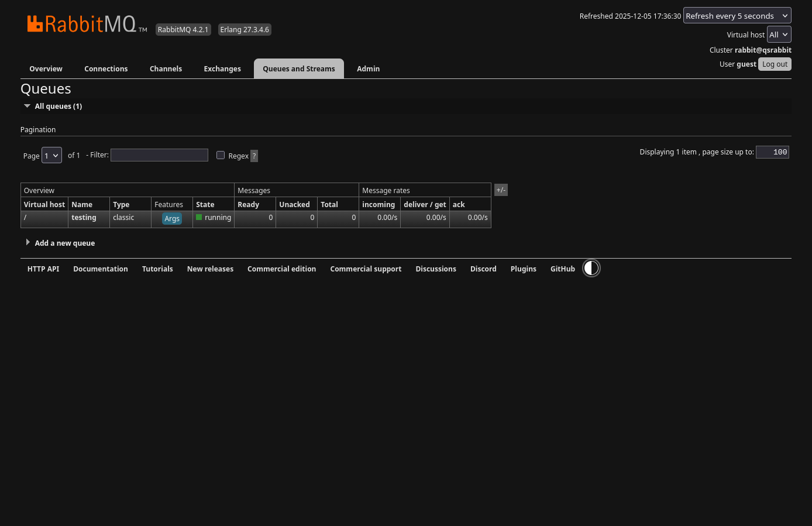
Task: Expand the Add a new queue section
Action: point(64,243)
